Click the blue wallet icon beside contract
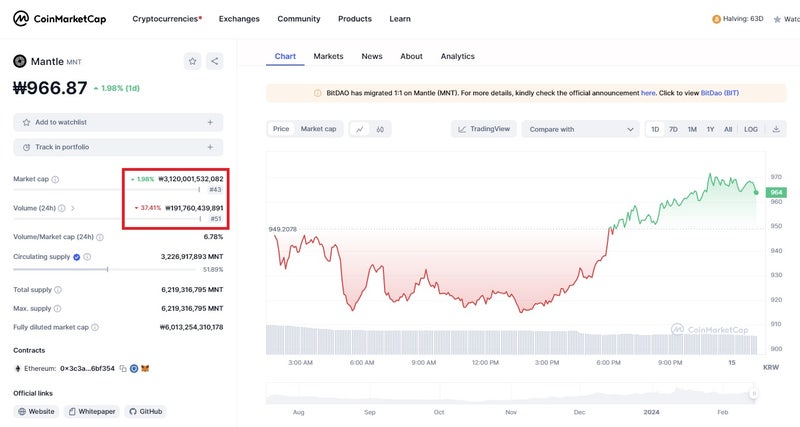Image resolution: width=800 pixels, height=427 pixels. 134,368
